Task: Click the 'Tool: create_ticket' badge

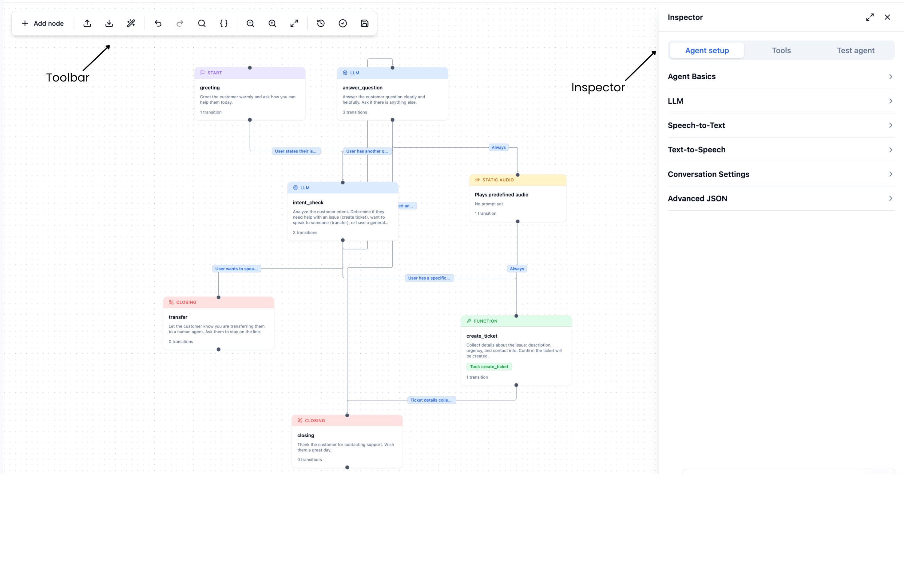Action: tap(489, 367)
